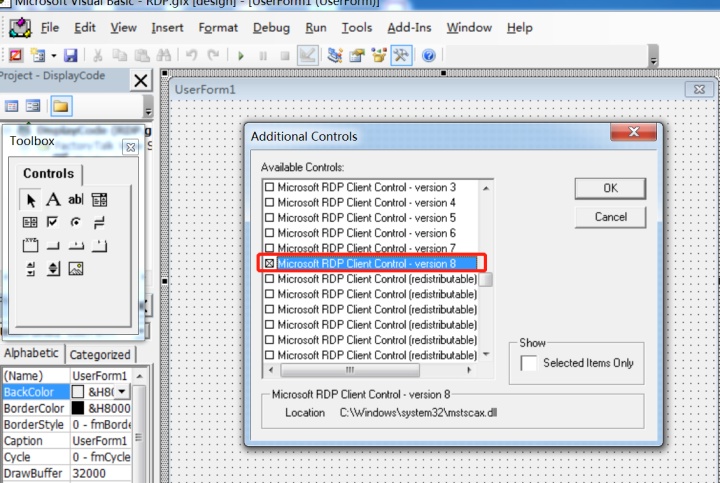This screenshot has height=483, width=720.
Task: Select the ComboBox control in Toolbox
Action: pyautogui.click(x=99, y=200)
